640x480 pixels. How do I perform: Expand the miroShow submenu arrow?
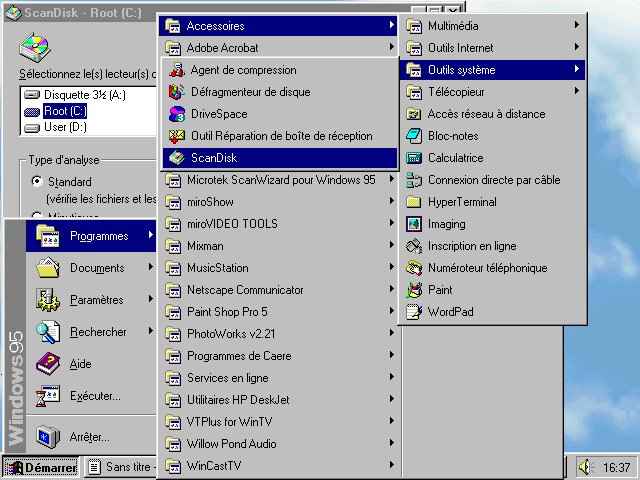391,201
